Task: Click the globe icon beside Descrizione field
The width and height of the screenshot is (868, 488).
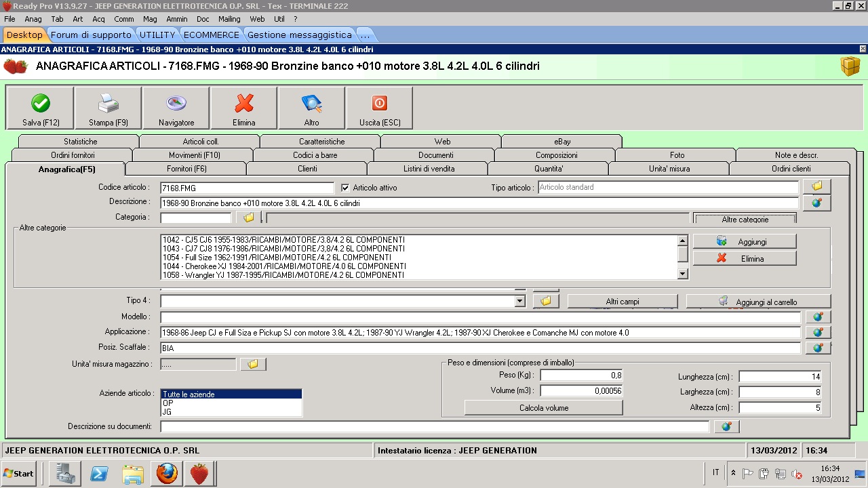Action: click(x=816, y=203)
